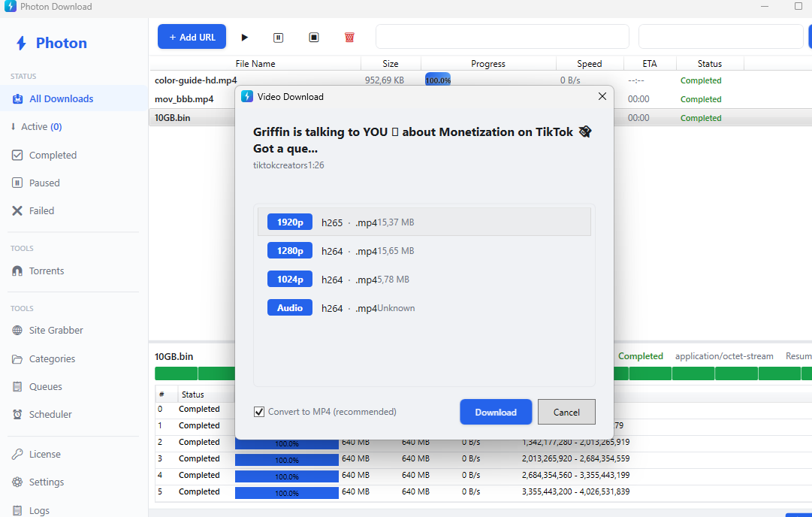Click the Failed X icon in sidebar
Viewport: 812px width, 517px height.
(x=17, y=211)
